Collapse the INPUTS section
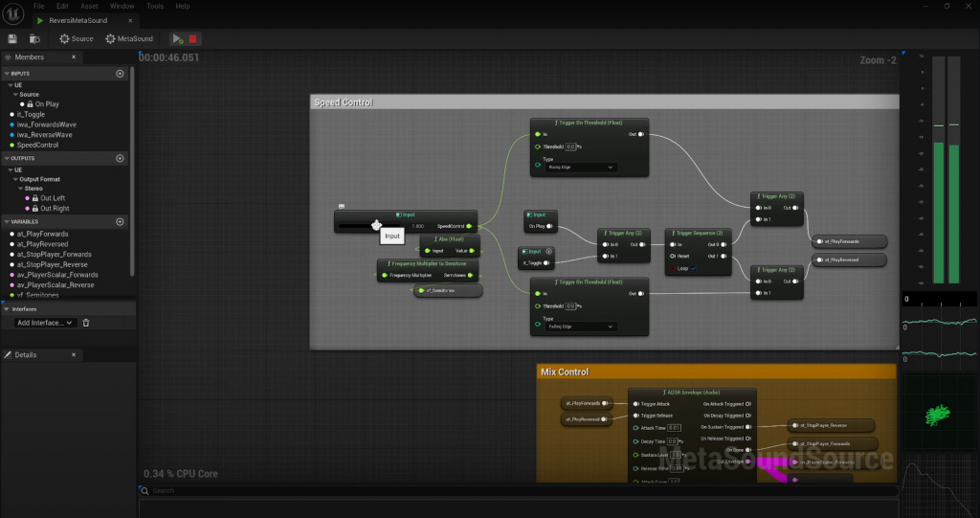 (7, 73)
